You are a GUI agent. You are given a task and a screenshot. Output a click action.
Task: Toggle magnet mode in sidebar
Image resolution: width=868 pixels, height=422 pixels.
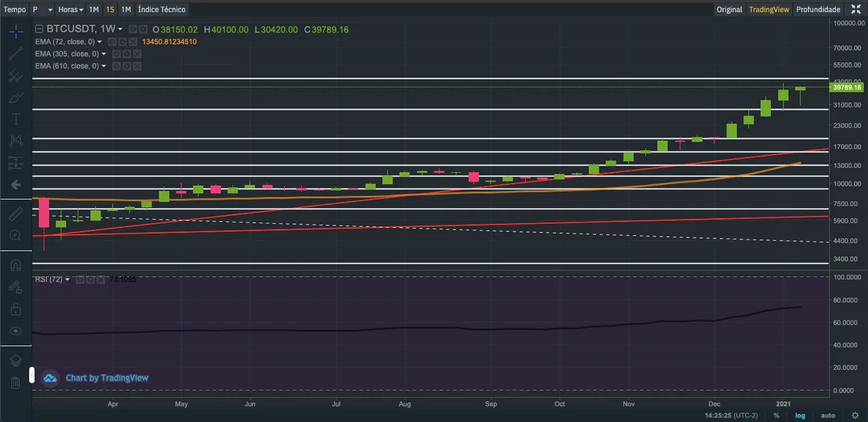coord(16,266)
